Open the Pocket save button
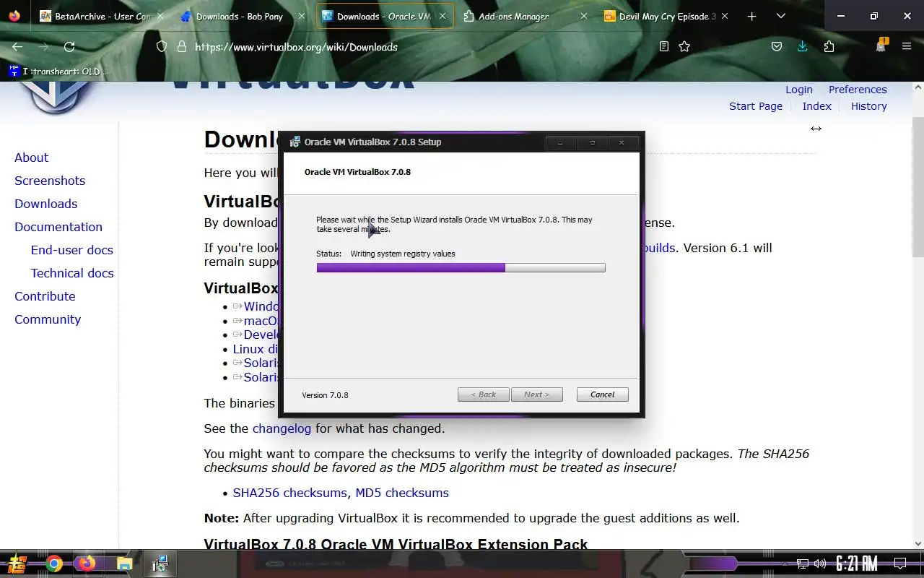924x578 pixels. click(x=777, y=46)
